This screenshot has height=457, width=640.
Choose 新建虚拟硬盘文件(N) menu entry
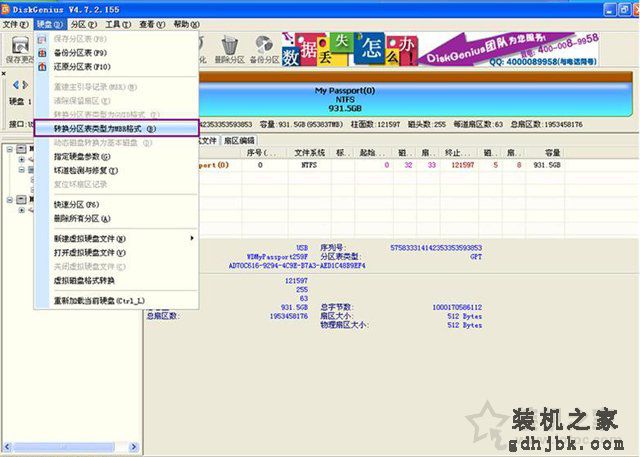click(116, 239)
